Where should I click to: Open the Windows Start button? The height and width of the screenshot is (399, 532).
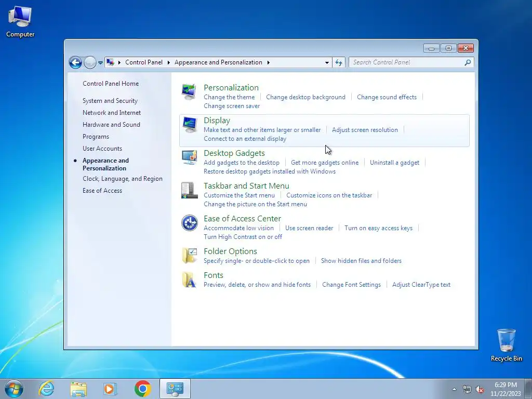(x=14, y=389)
